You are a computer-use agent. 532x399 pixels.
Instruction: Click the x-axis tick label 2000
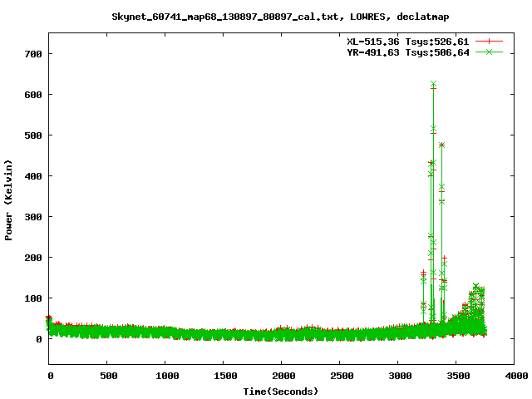[283, 376]
